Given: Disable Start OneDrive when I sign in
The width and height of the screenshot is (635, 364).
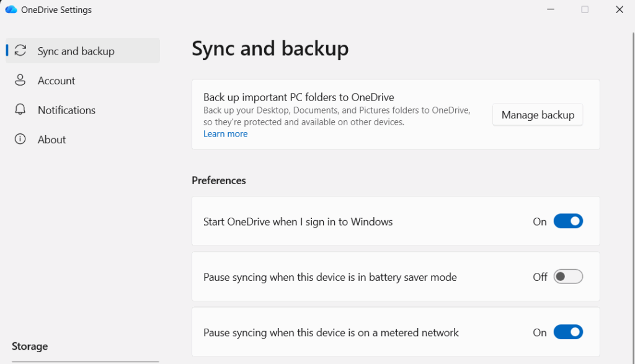Looking at the screenshot, I should pos(568,221).
